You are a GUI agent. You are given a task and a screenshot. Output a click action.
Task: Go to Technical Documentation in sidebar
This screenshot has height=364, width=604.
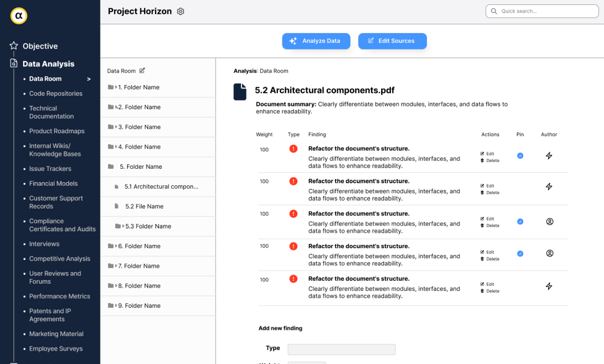pyautogui.click(x=51, y=112)
